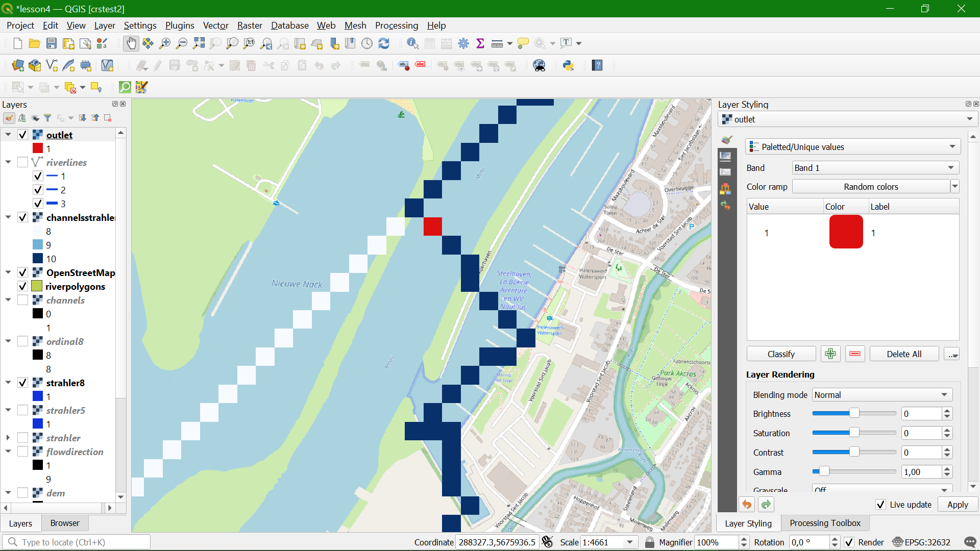Show statistical summary
This screenshot has height=551, width=980.
click(x=480, y=43)
